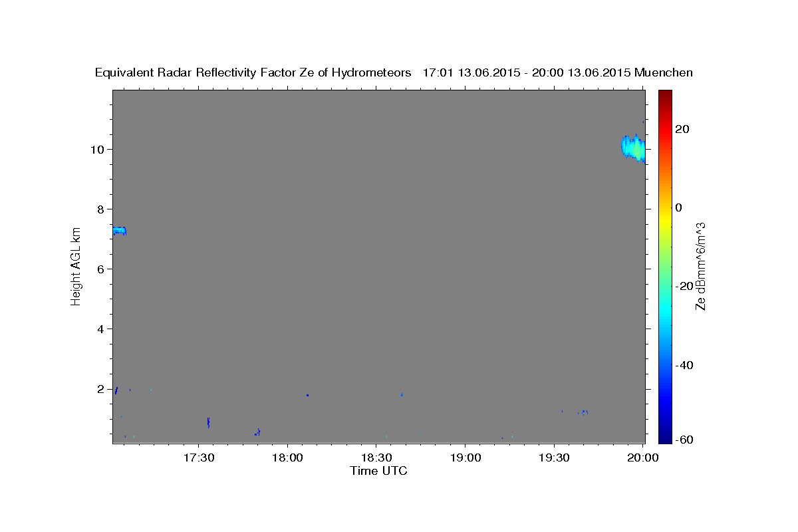Click the cloud echo near 10 km at 20:00
Screen dimensions: 798x532
pyautogui.click(x=633, y=147)
